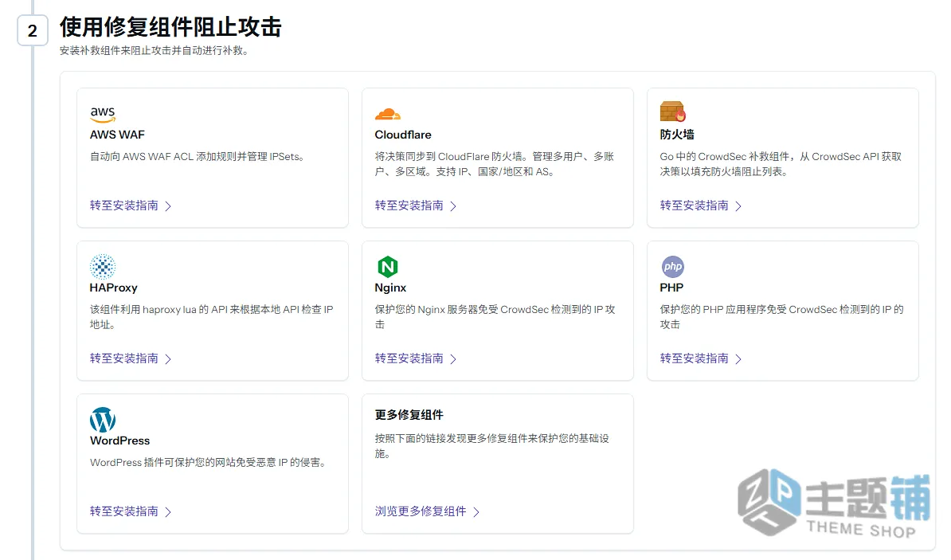Viewport: 951px width, 560px height.
Task: Click 更多修复组件 description about 基础设施
Action: [x=492, y=446]
